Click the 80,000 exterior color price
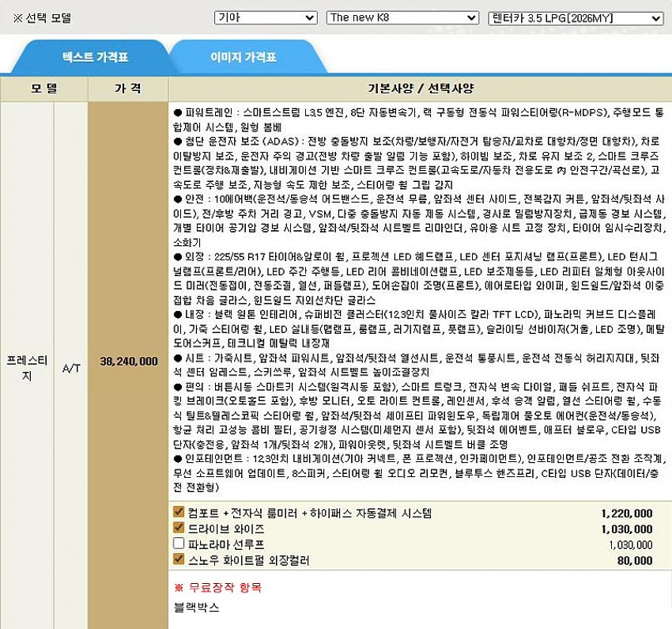The width and height of the screenshot is (672, 629). 636,561
